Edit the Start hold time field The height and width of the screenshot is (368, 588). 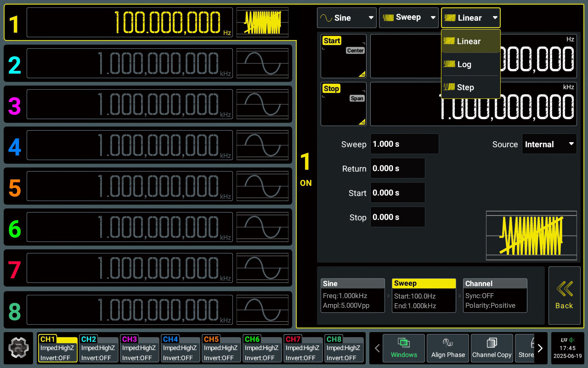coord(397,193)
